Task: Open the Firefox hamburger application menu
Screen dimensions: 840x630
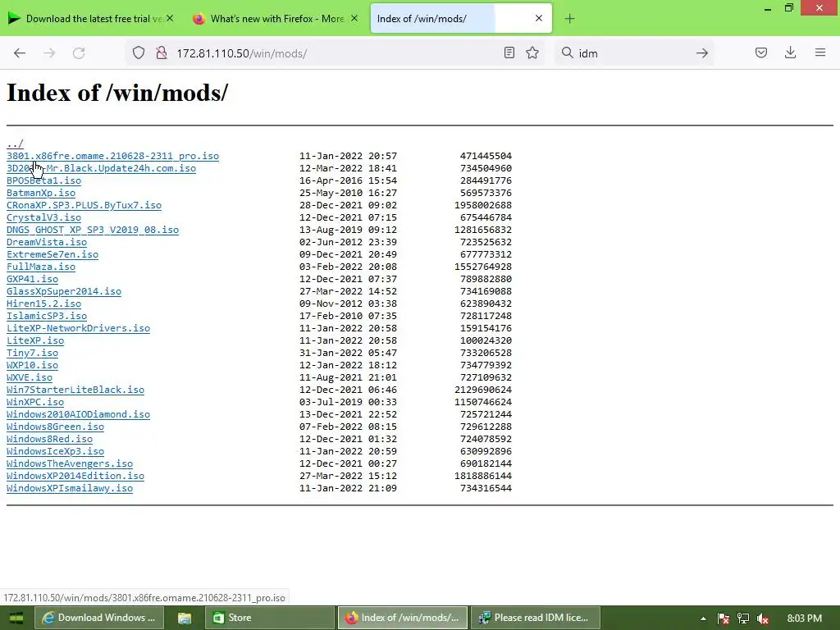Action: (x=820, y=52)
